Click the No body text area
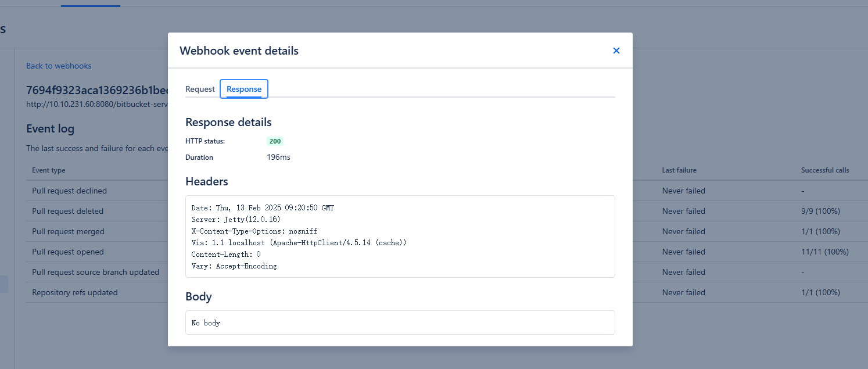The image size is (868, 369). click(x=400, y=323)
